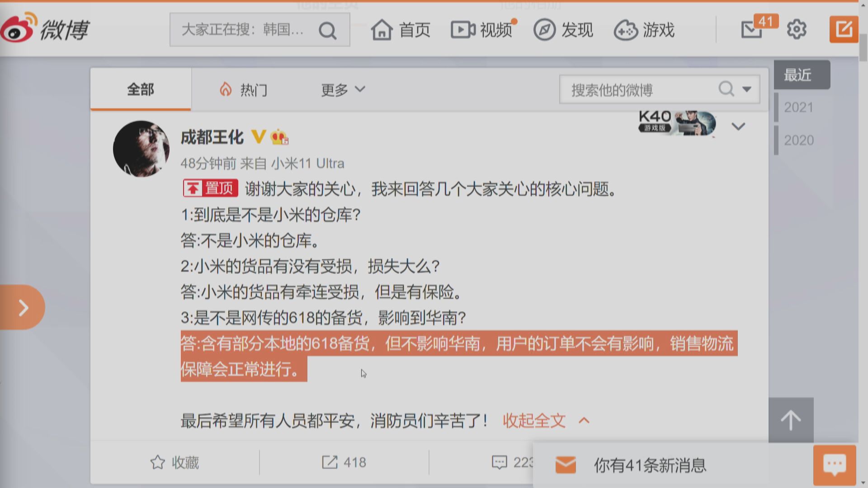Open the mail icon with 41 badge
Image resolution: width=868 pixels, height=488 pixels.
(752, 30)
